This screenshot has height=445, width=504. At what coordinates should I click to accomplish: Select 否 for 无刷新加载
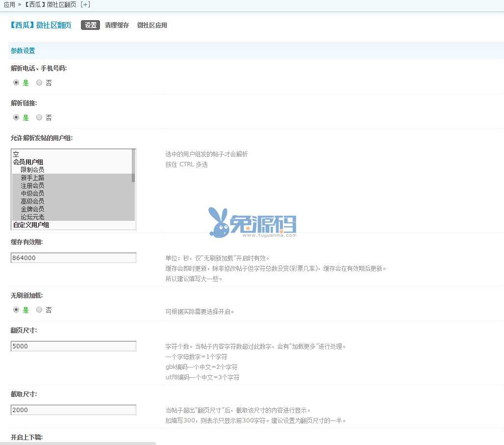39,310
